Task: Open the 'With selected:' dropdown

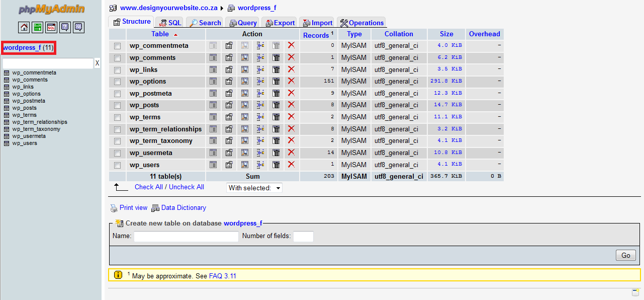Action: tap(254, 188)
